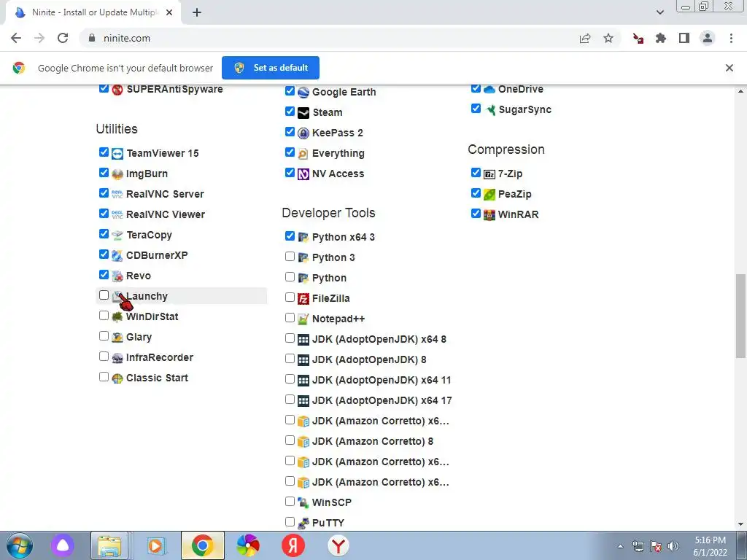Image resolution: width=747 pixels, height=560 pixels.
Task: Click the "Developer Tools" heading
Action: click(329, 213)
